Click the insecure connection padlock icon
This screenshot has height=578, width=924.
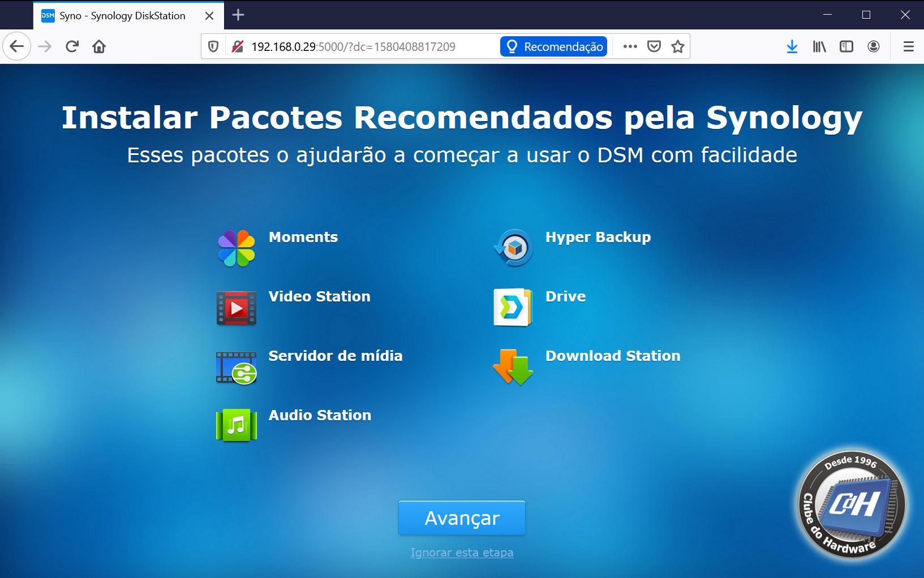point(238,46)
